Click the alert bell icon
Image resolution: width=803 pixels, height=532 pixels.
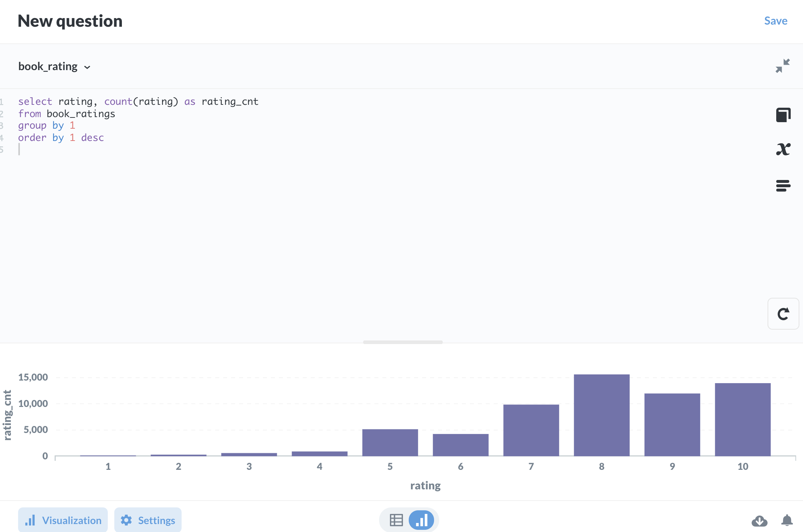pyautogui.click(x=787, y=520)
